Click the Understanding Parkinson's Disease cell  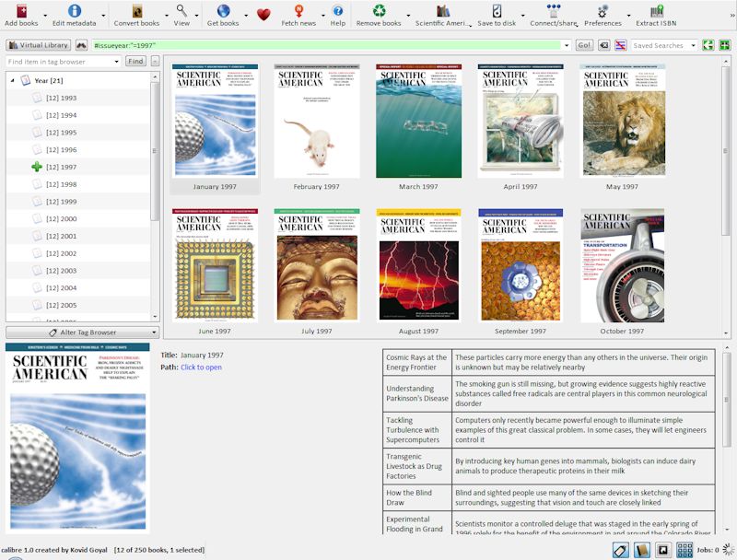417,393
